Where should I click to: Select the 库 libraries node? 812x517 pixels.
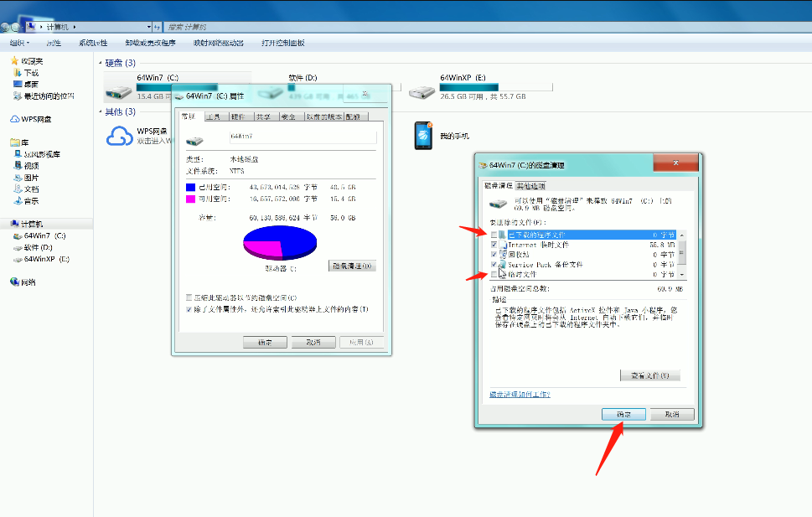[x=19, y=142]
